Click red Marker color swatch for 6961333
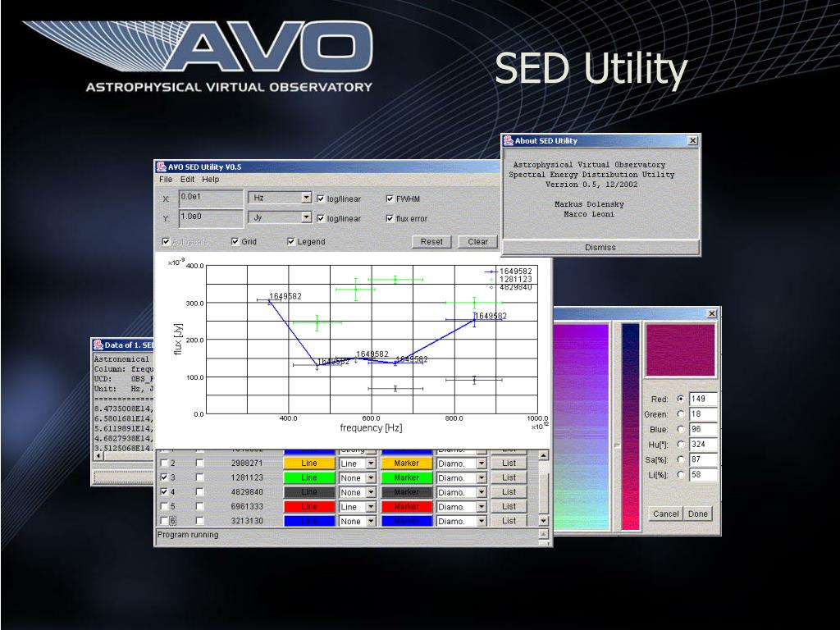The width and height of the screenshot is (840, 630). tap(407, 506)
